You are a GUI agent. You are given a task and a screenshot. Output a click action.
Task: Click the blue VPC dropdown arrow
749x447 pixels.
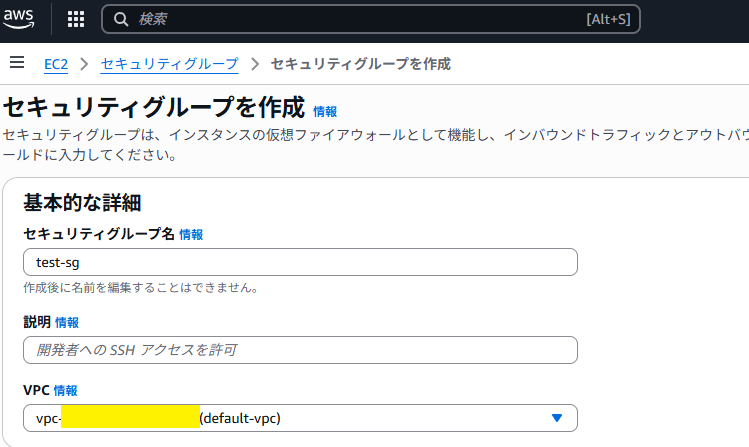pyautogui.click(x=557, y=418)
